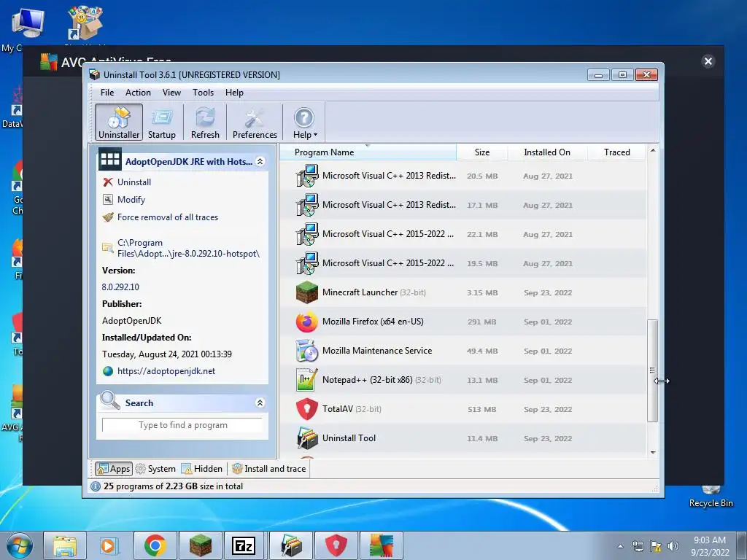Open the Help toolbar dropdown

(305, 122)
